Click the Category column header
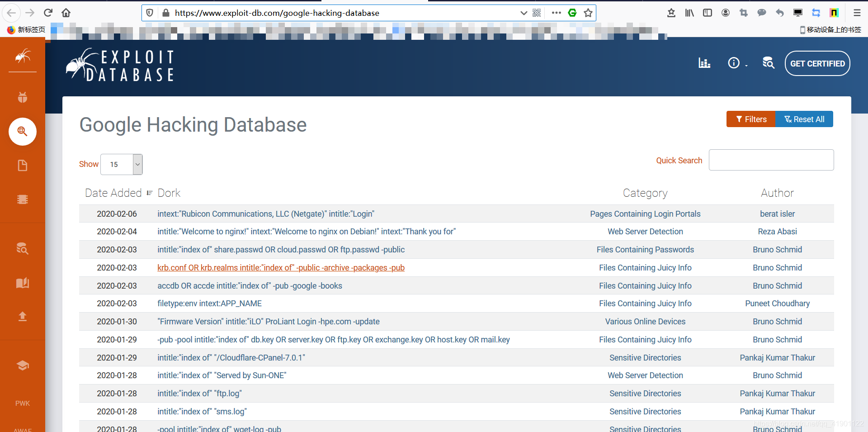The height and width of the screenshot is (432, 868). (x=645, y=193)
